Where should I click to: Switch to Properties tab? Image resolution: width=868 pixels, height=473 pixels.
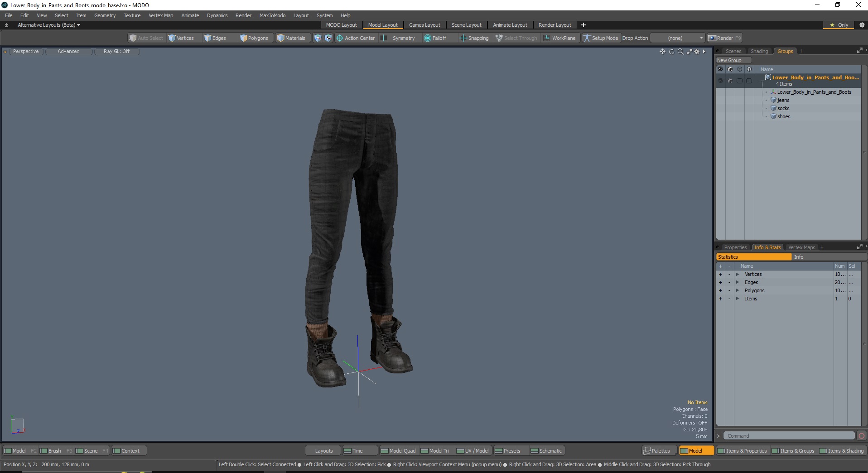tap(735, 247)
